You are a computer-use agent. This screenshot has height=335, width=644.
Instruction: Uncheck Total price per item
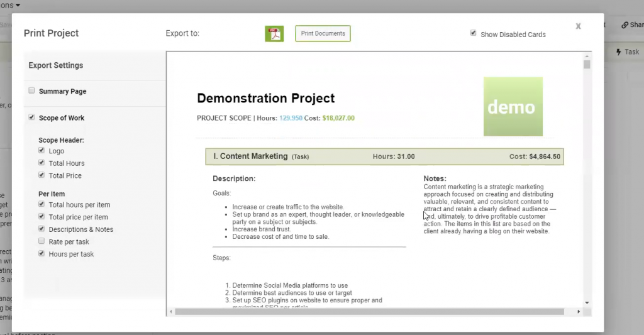pyautogui.click(x=42, y=216)
